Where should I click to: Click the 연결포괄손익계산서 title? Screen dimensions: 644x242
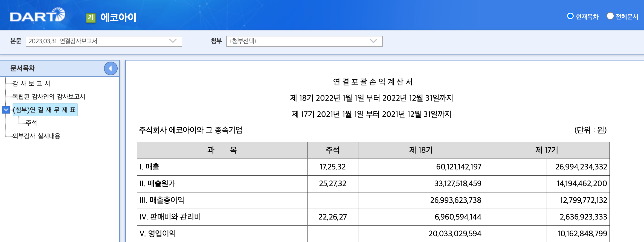tap(373, 82)
